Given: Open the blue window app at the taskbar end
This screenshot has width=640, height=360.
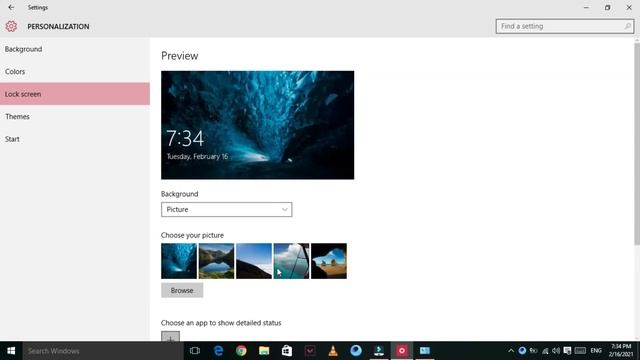Looking at the screenshot, I should (x=425, y=351).
